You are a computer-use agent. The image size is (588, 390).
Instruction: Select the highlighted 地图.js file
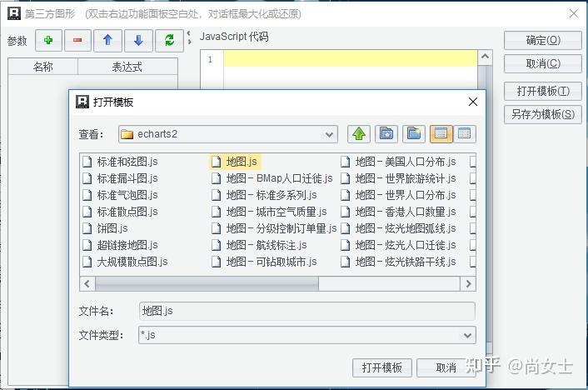coord(235,162)
